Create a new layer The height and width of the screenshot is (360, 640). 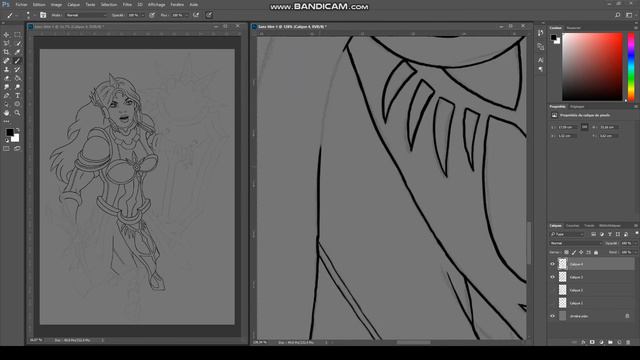point(619,342)
